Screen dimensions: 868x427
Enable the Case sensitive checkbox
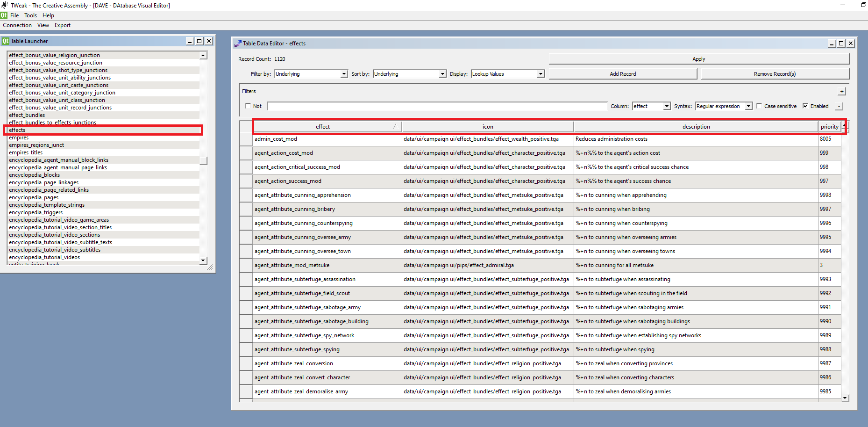pos(759,106)
